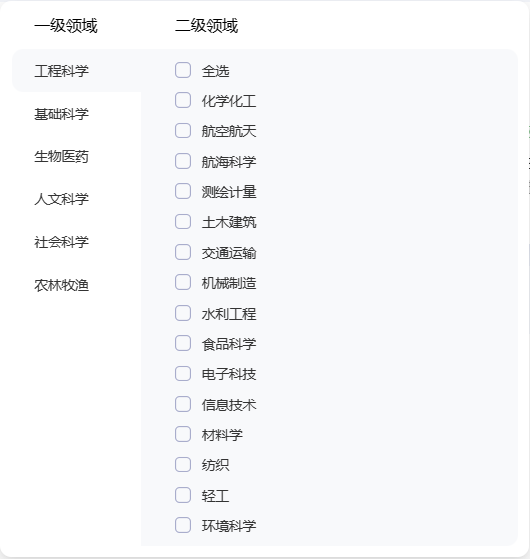Tick the 测绘计量 option
Viewport: 530px width, 559px height.
click(x=183, y=191)
